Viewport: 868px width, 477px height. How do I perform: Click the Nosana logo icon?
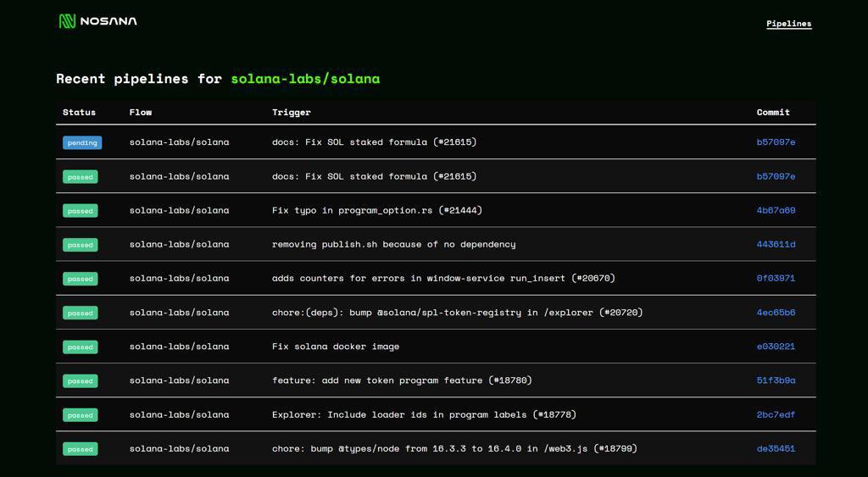(67, 21)
